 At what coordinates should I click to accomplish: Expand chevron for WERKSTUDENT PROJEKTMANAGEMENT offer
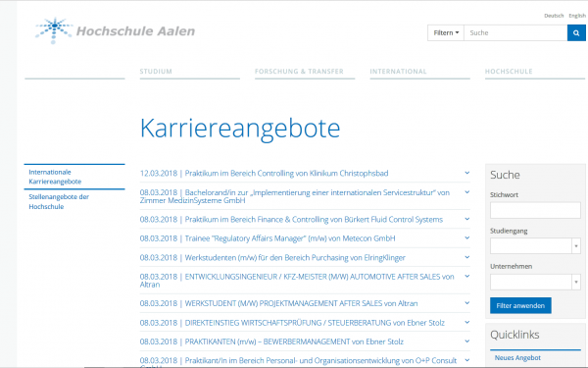click(466, 302)
